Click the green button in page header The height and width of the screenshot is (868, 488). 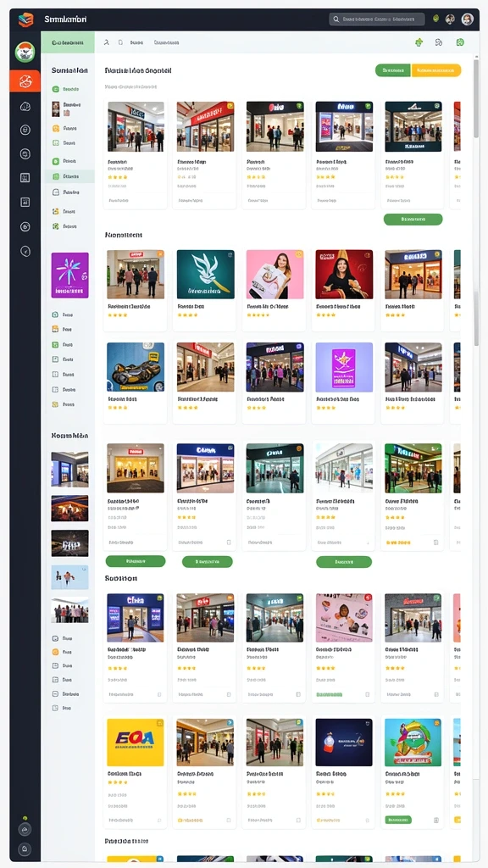tap(393, 70)
